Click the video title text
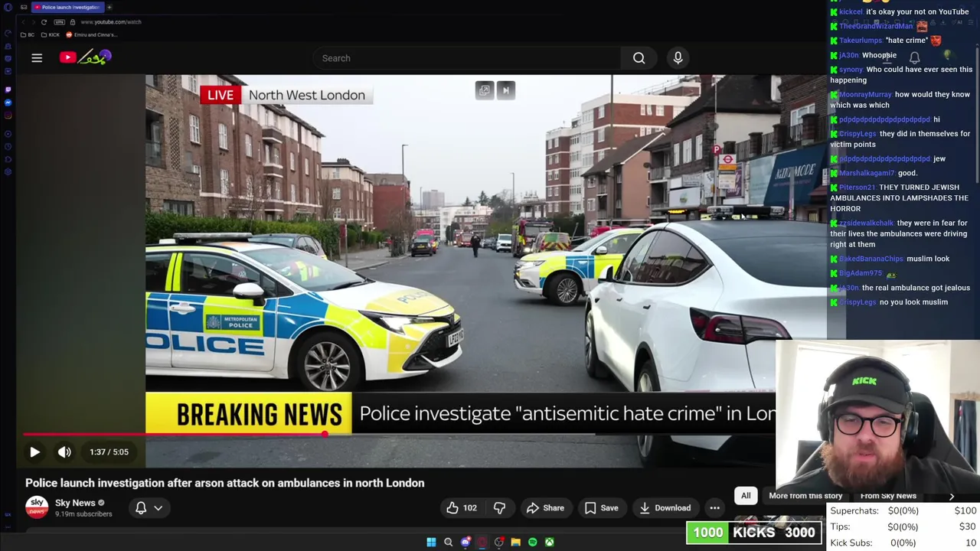This screenshot has width=980, height=551. click(x=224, y=483)
